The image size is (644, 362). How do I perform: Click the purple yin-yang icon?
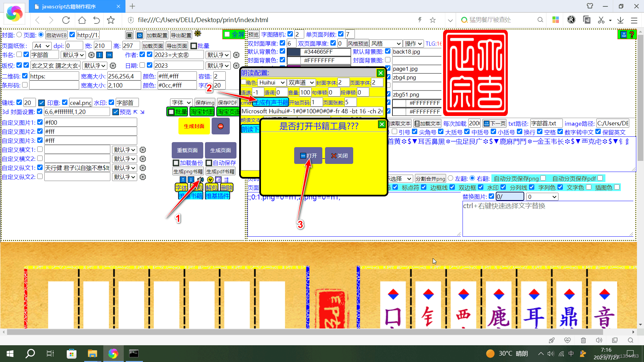pyautogui.click(x=218, y=180)
